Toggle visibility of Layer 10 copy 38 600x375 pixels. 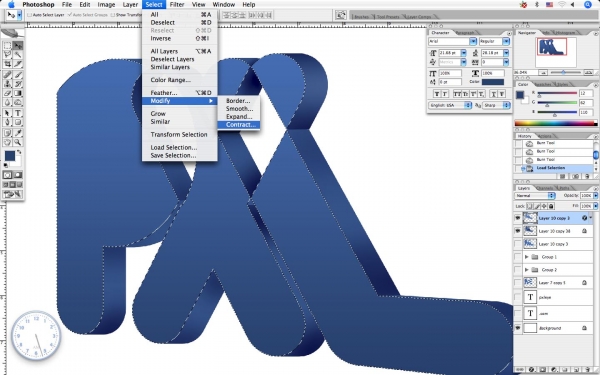point(518,231)
